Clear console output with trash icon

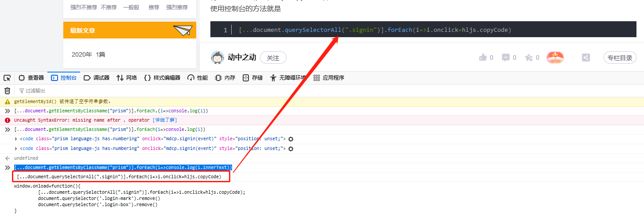(7, 91)
